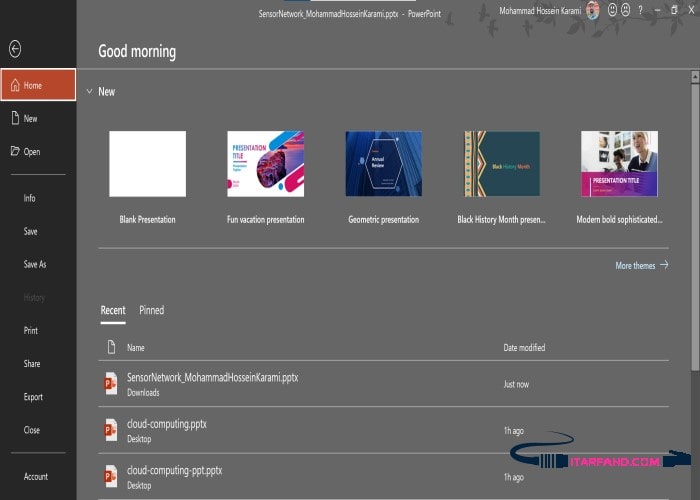Screen dimensions: 700x500
Task: Select the Geometric presentation template
Action: tap(383, 164)
